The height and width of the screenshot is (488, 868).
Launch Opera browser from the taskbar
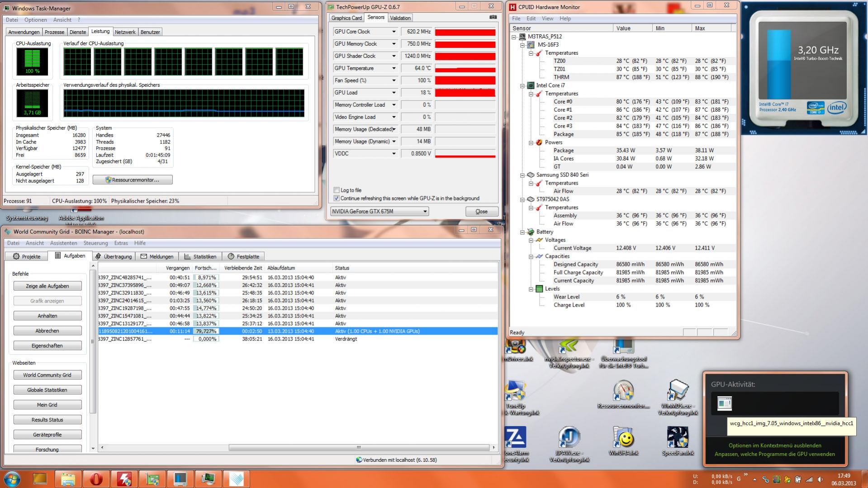[x=96, y=479]
